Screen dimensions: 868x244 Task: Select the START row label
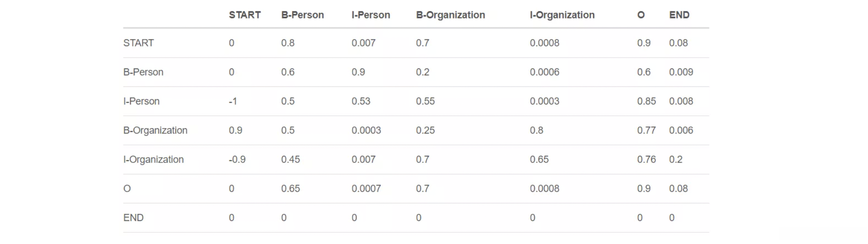pyautogui.click(x=139, y=43)
